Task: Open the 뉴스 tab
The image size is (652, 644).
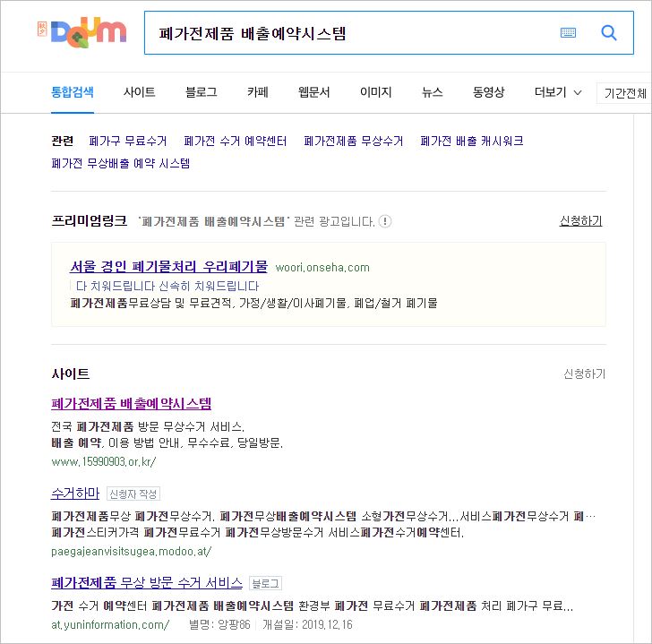Action: pyautogui.click(x=433, y=92)
